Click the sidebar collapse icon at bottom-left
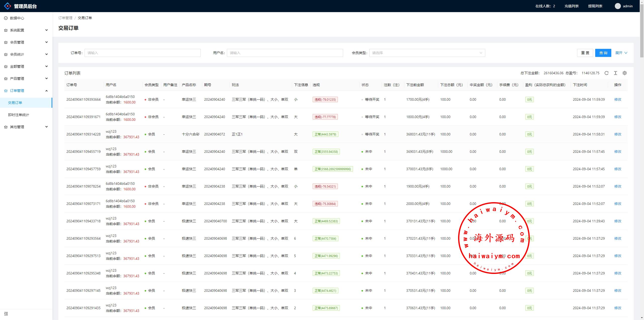 [x=6, y=314]
